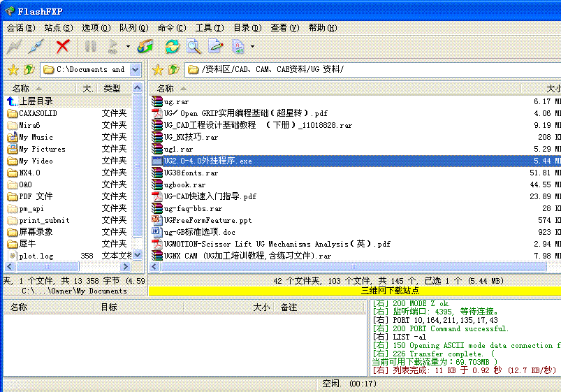Screen dimensions: 561x392
Task: Click the magnifier find file icon
Action: click(x=194, y=47)
